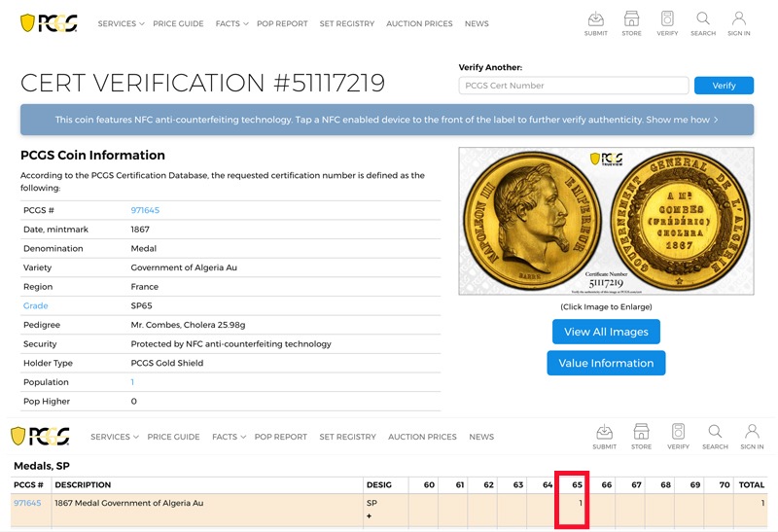778x532 pixels.
Task: Open the Value Information button
Action: (606, 363)
